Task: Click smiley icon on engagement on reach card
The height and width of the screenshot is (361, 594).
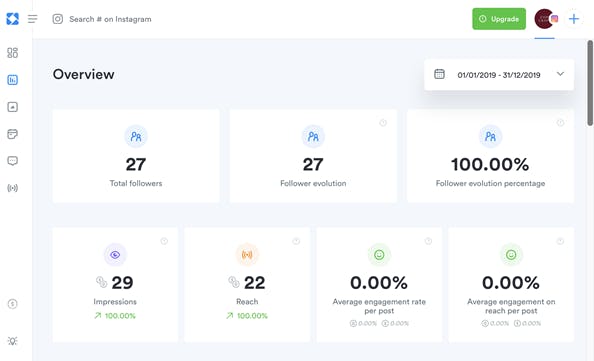Action: (x=511, y=255)
